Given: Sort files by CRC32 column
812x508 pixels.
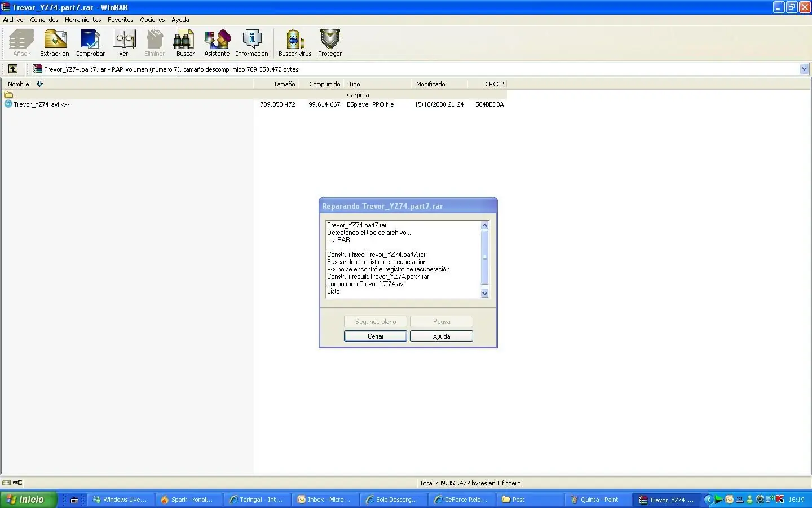Looking at the screenshot, I should click(487, 84).
